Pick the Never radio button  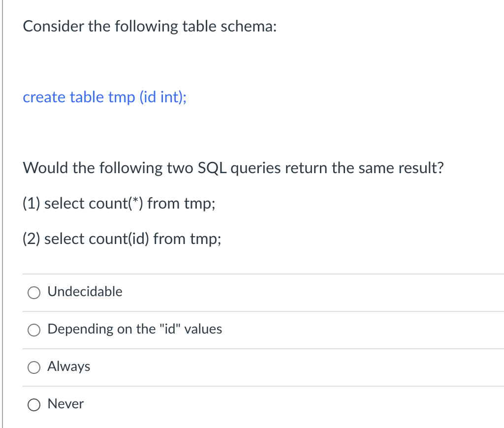[34, 405]
